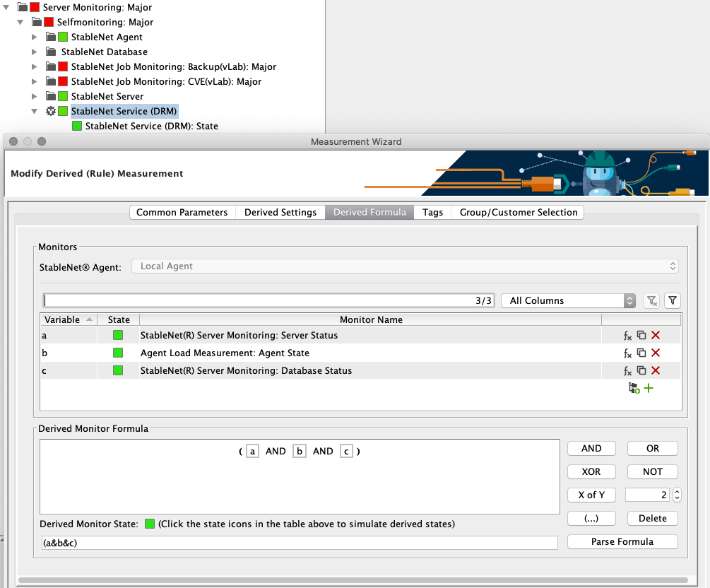Select variable token a in the formula

click(x=252, y=451)
